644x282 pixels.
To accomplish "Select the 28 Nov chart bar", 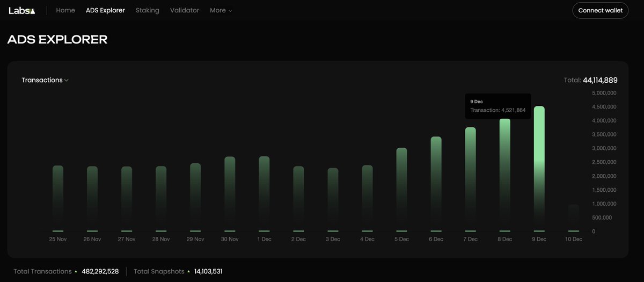I will [x=161, y=199].
